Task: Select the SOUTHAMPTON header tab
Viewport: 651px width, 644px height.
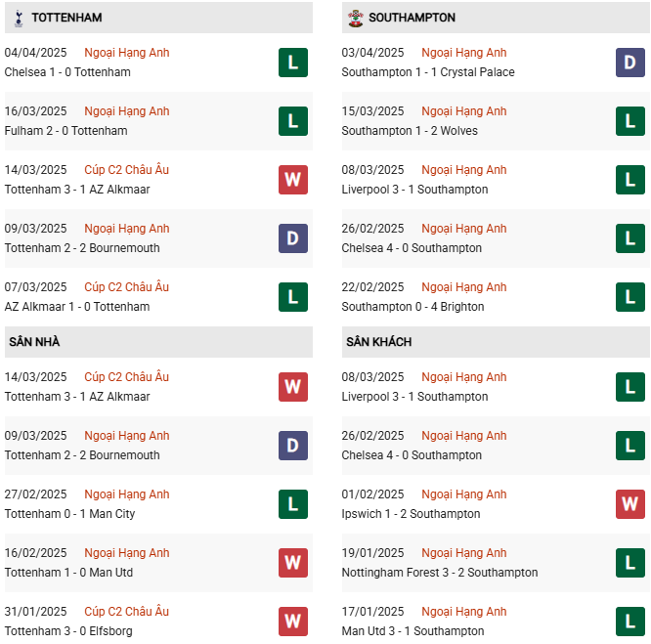Action: click(x=412, y=18)
